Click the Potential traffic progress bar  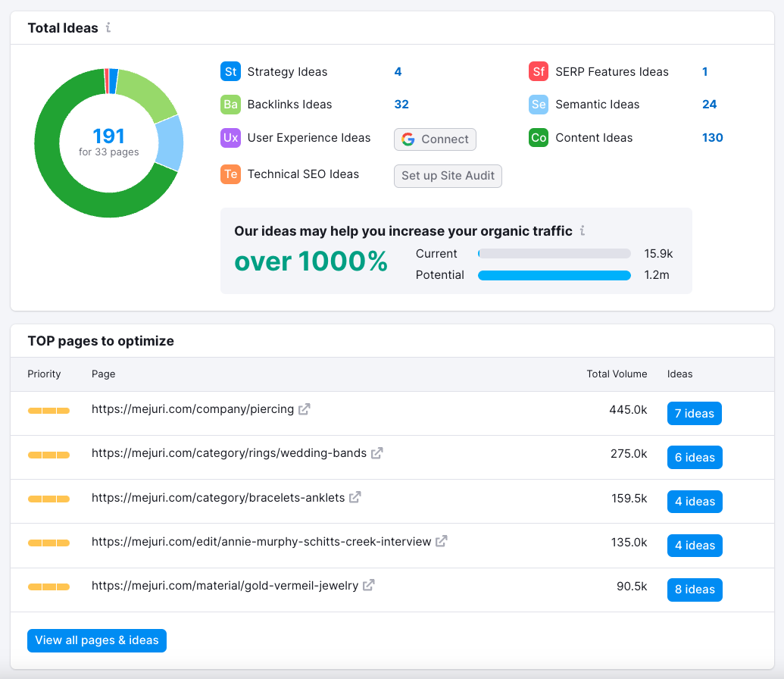(554, 275)
